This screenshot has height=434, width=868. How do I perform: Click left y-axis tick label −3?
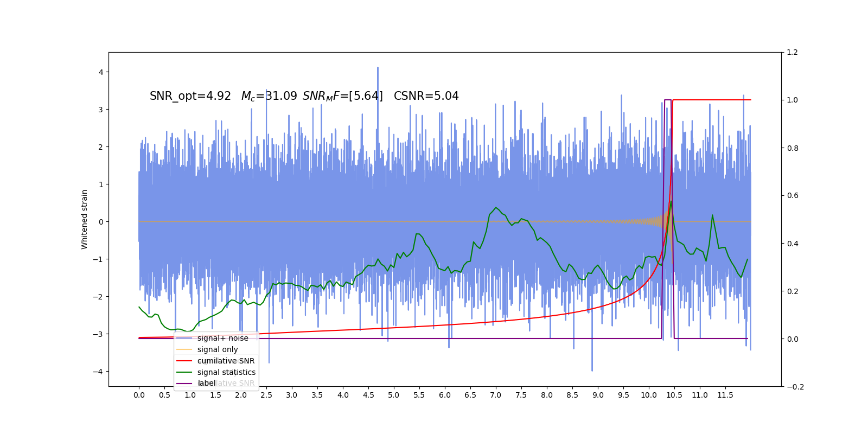[98, 334]
